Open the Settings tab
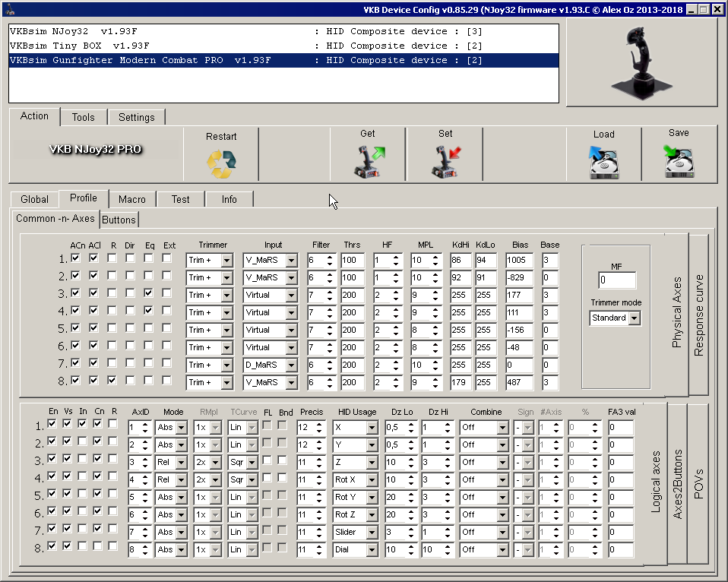 (x=137, y=118)
